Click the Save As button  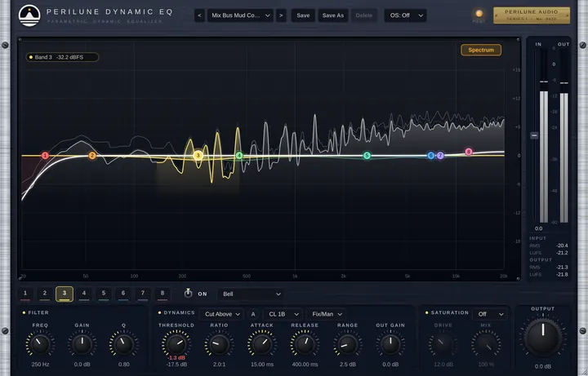point(333,15)
